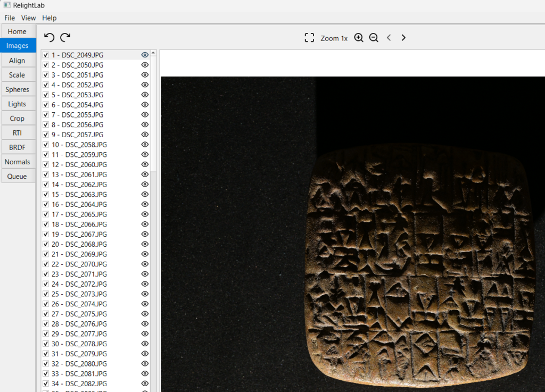Open the View menu

[x=29, y=18]
